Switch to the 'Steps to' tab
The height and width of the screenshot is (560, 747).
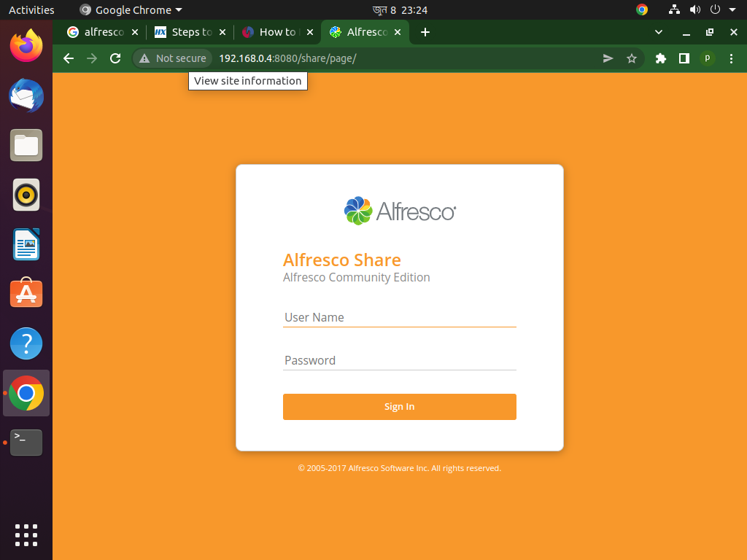click(185, 32)
